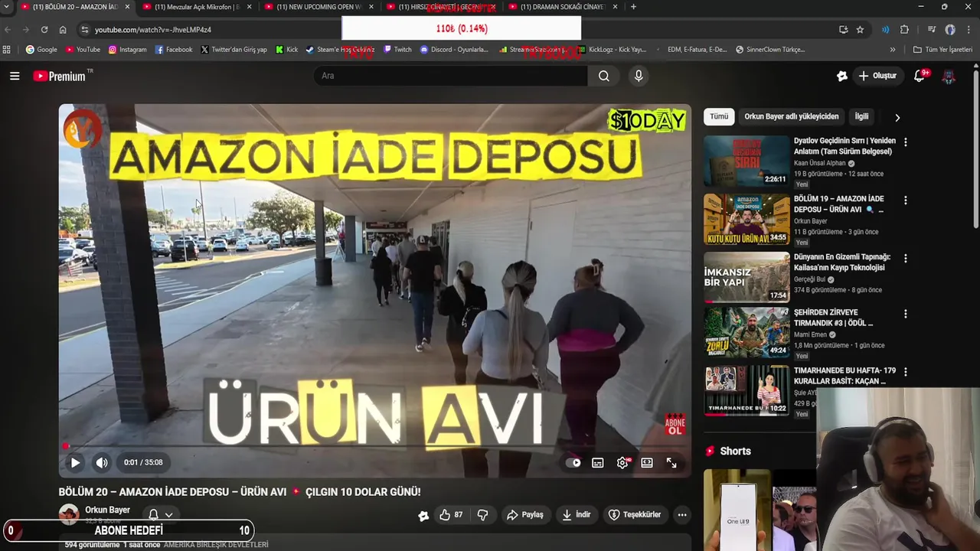Open the browser extensions puzzle icon
This screenshot has width=980, height=551.
click(904, 30)
